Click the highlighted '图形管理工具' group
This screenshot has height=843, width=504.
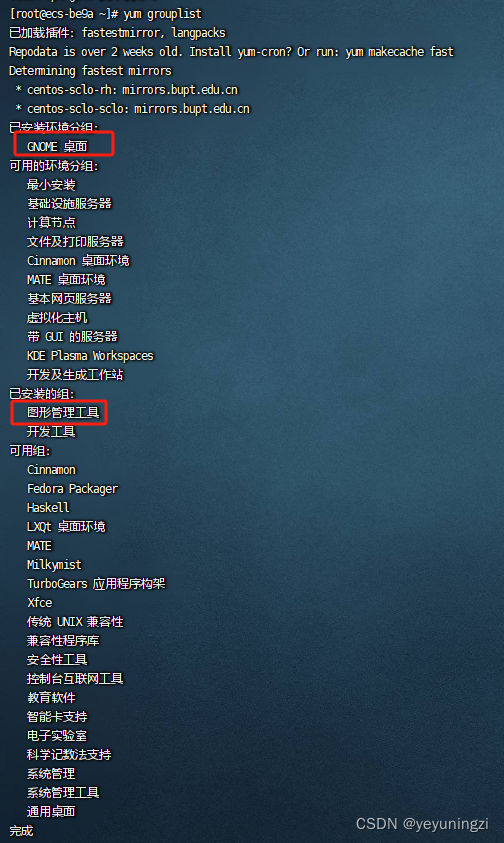coord(63,413)
